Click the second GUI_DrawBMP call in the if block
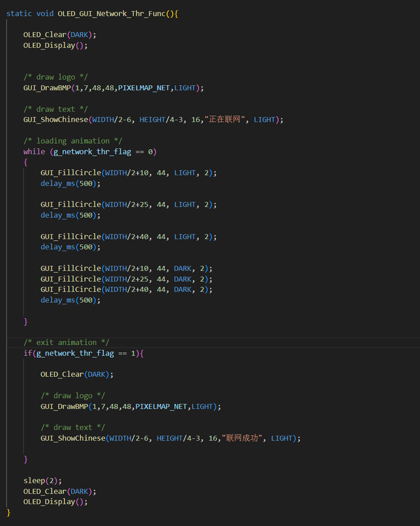 131,407
